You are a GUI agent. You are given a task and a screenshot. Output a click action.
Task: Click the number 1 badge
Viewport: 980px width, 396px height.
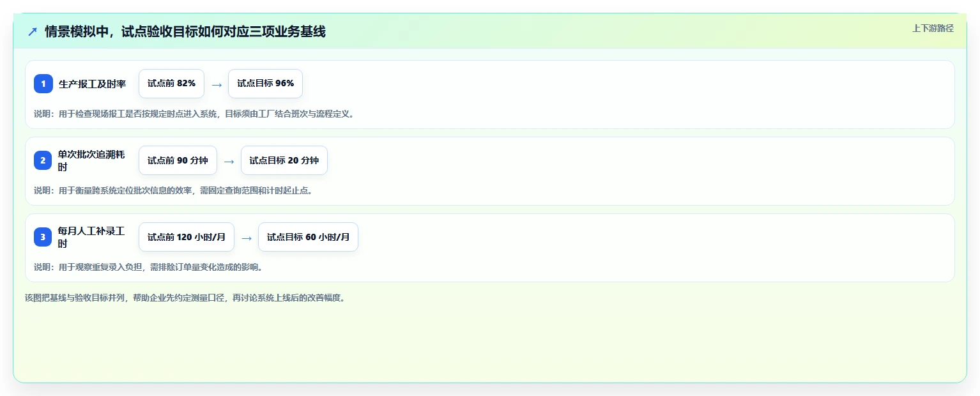[x=43, y=84]
